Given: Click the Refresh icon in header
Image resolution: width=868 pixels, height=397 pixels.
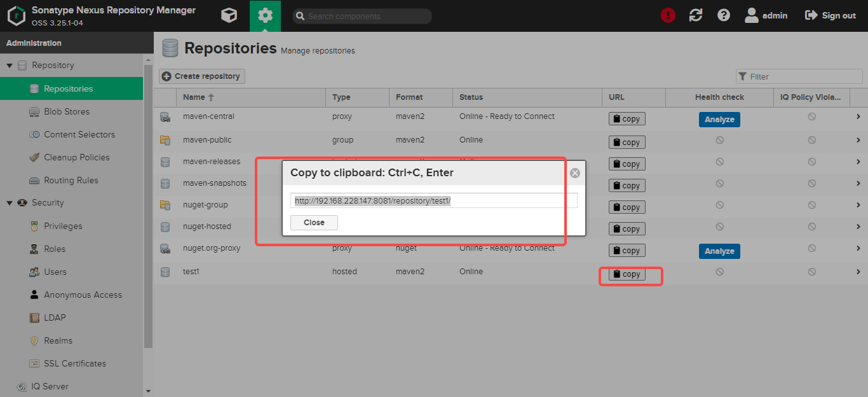Looking at the screenshot, I should [x=696, y=15].
